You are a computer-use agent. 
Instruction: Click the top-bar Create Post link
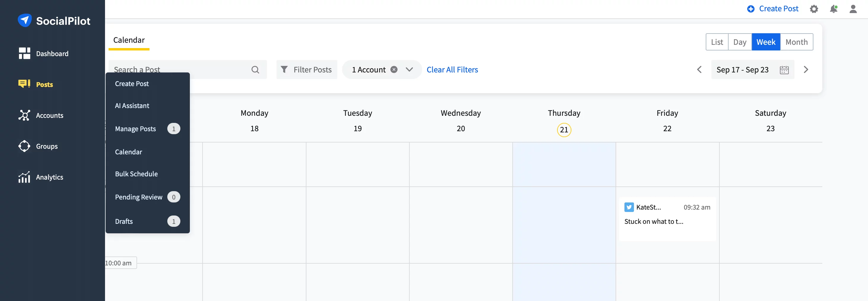pos(778,9)
